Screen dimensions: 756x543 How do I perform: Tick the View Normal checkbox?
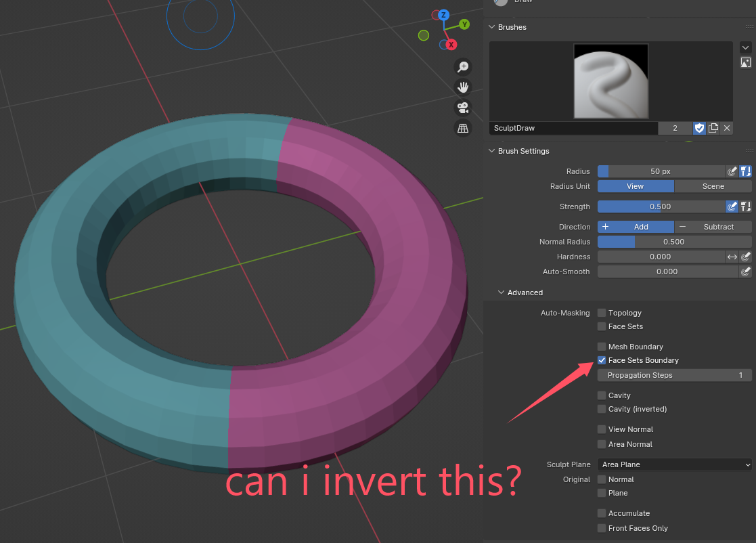pos(602,429)
